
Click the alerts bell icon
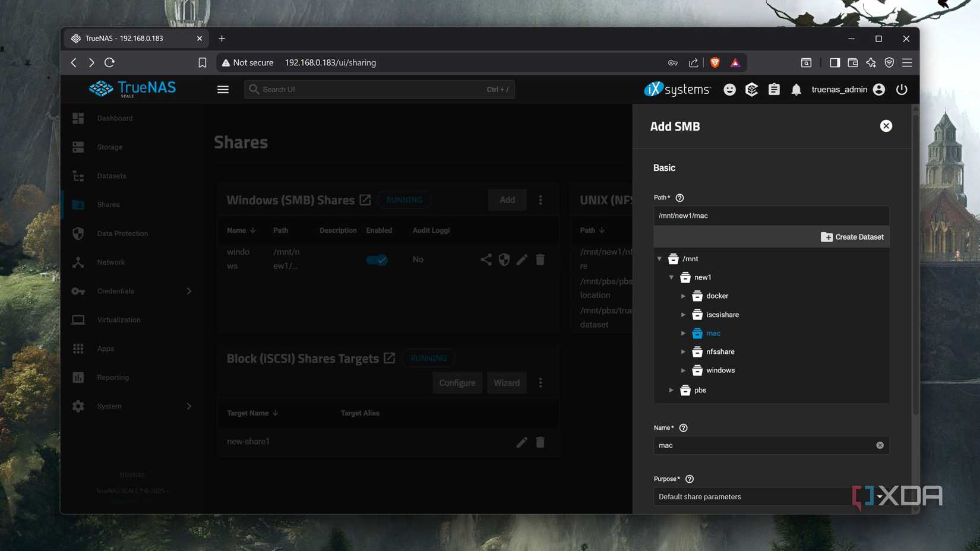[x=796, y=90]
